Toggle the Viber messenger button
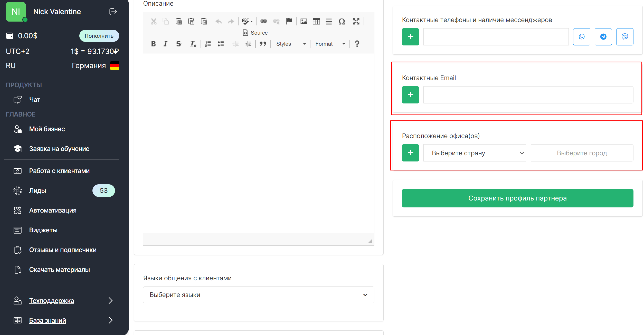This screenshot has height=335, width=644. [625, 37]
